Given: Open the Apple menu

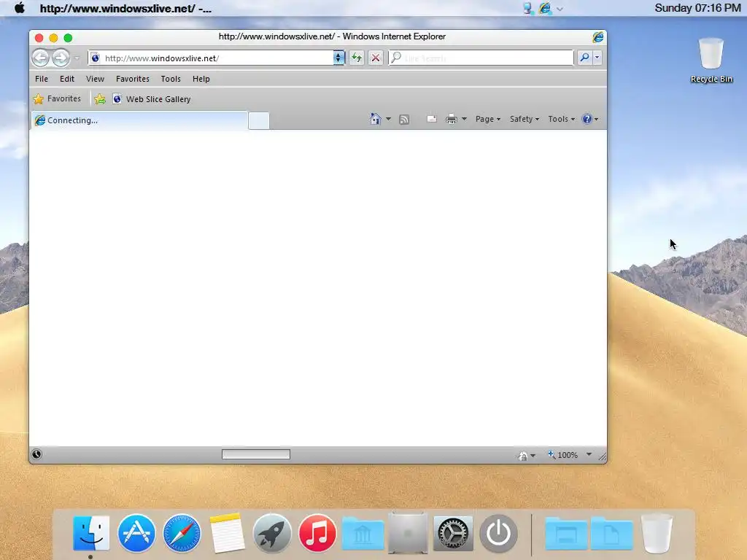Looking at the screenshot, I should click(20, 8).
